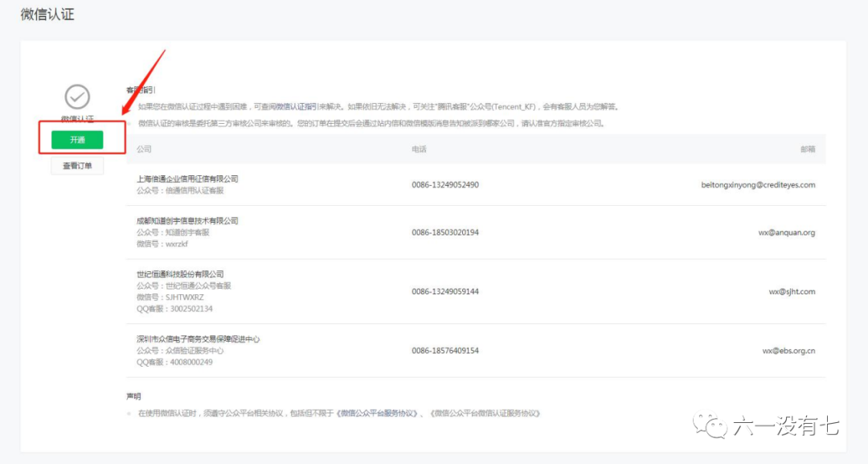868x464 pixels.
Task: Select company 上海倍通企业信用征信有限公司
Action: click(187, 179)
